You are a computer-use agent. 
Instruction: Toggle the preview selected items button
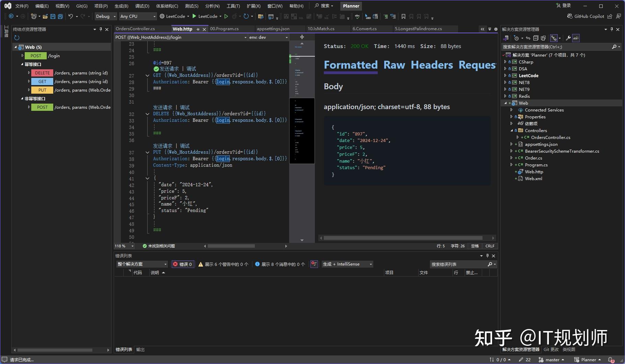576,38
